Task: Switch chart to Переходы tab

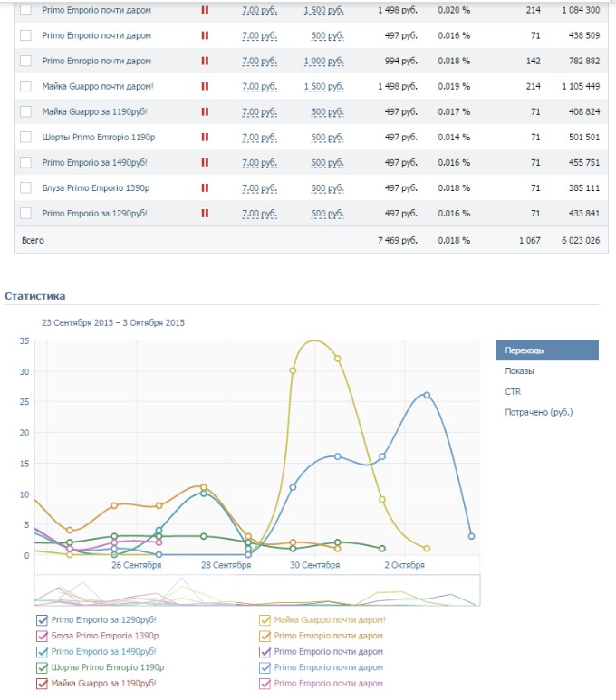Action: [x=547, y=350]
